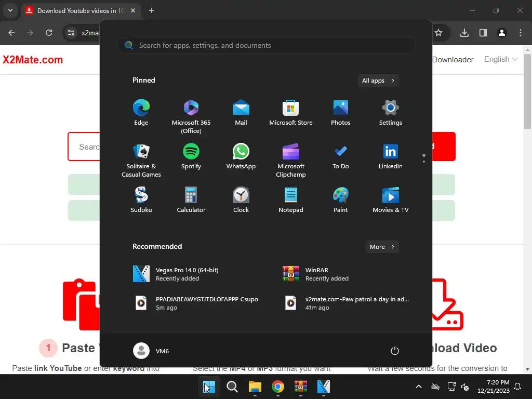Screen dimensions: 532x399
Task: Open Settings from the pinned apps
Action: (x=391, y=113)
